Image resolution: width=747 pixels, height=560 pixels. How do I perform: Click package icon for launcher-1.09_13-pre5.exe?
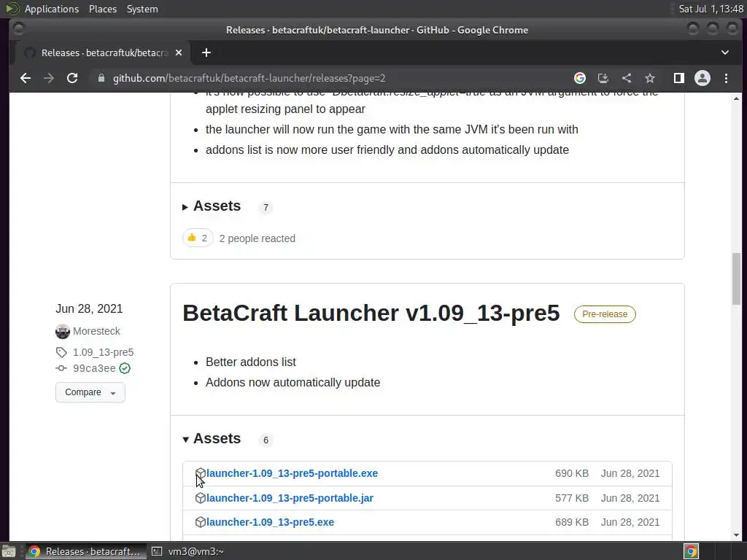(201, 522)
